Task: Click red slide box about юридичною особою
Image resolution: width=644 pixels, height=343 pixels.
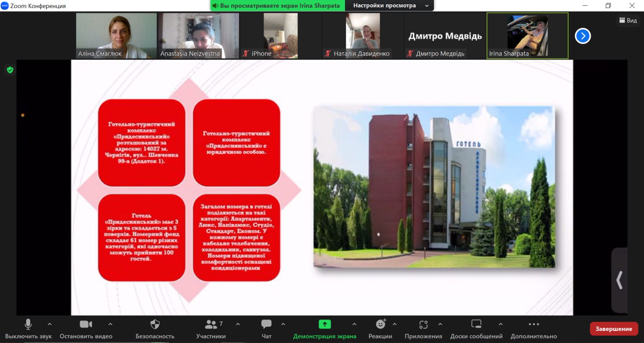Action: pos(236,143)
